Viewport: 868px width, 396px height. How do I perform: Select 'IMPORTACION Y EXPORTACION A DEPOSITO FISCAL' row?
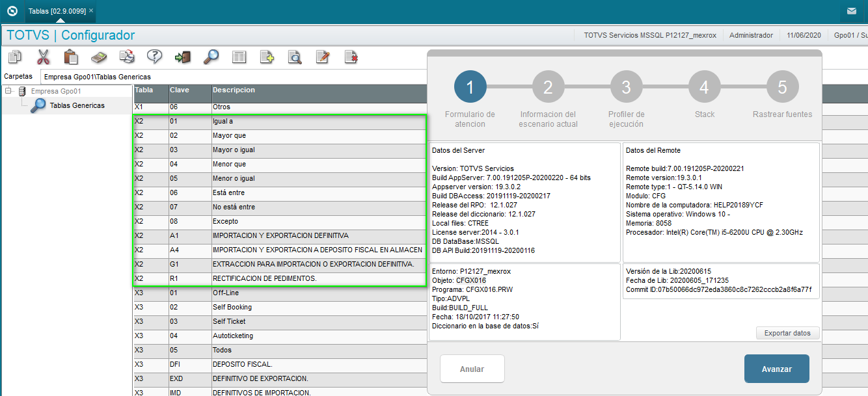click(280, 250)
